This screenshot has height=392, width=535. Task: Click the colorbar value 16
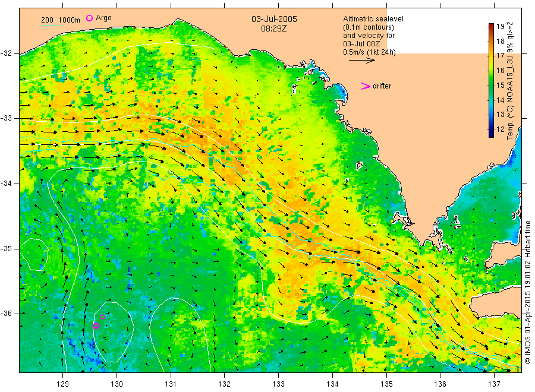[500, 71]
